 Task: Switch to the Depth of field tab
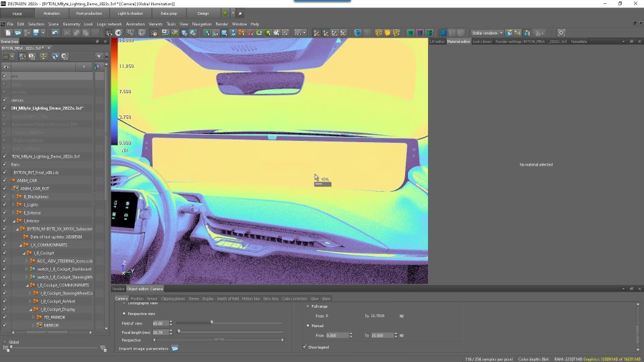[x=227, y=298]
